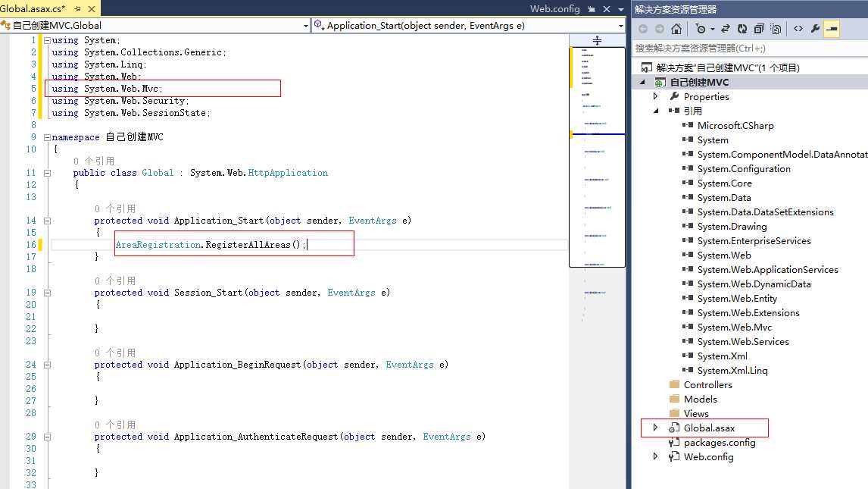868x489 pixels.
Task: Click the Refresh icon in Solution Explorer
Action: point(742,29)
